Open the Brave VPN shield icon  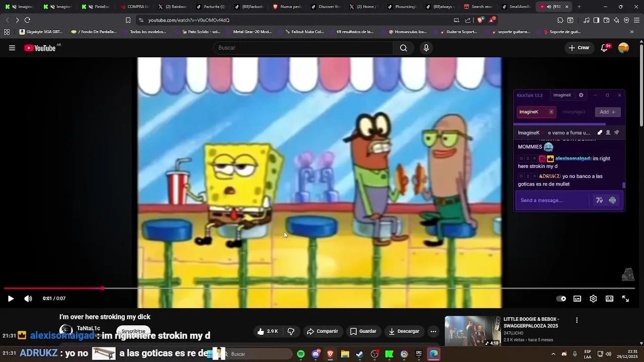point(626,20)
